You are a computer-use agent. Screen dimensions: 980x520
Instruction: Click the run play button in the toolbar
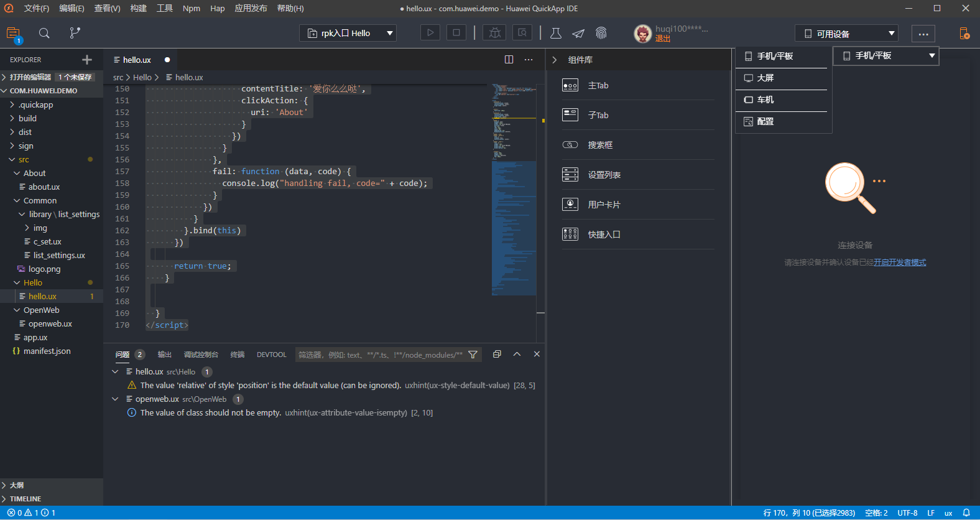pos(430,33)
